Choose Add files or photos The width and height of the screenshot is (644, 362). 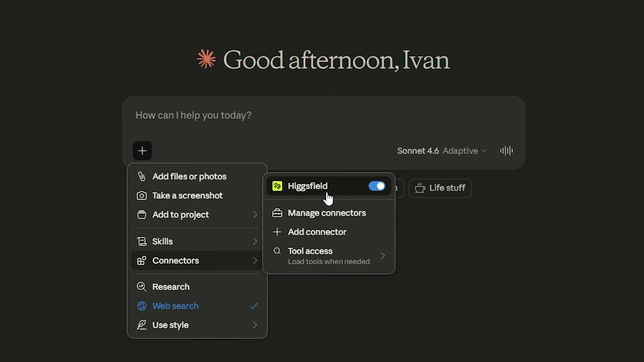tap(197, 177)
